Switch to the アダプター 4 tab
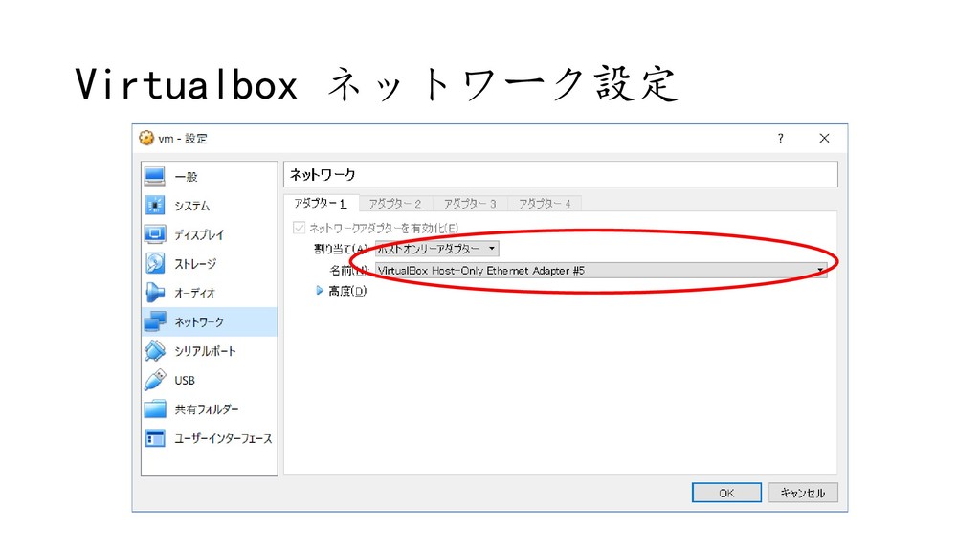The width and height of the screenshot is (980, 551). (x=545, y=204)
